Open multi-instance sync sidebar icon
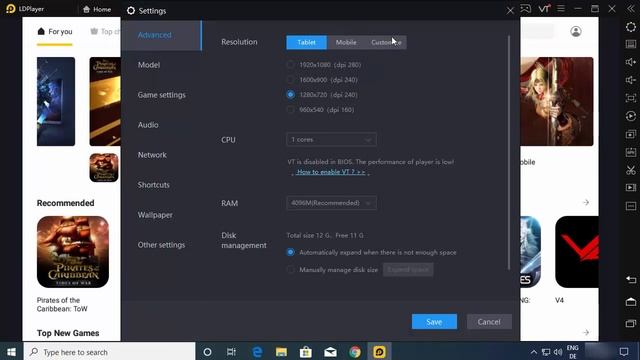Image resolution: width=640 pixels, height=360 pixels. 631,134
